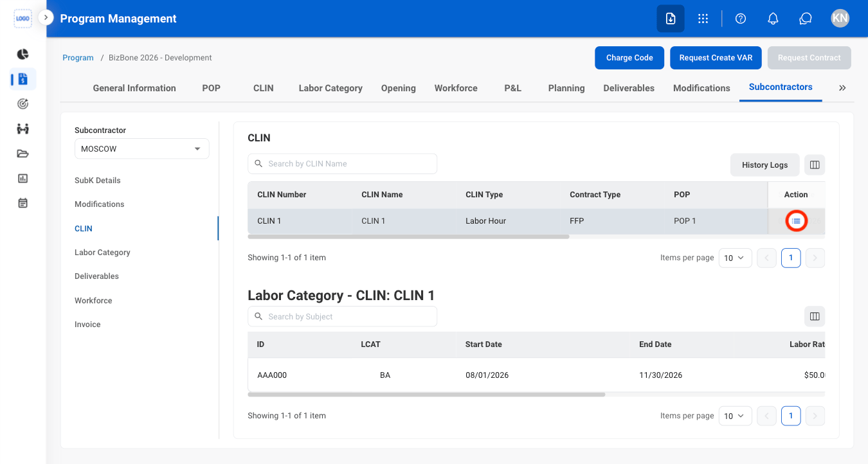The width and height of the screenshot is (868, 464).
Task: Click the CLIN 1 row action list icon
Action: point(796,221)
